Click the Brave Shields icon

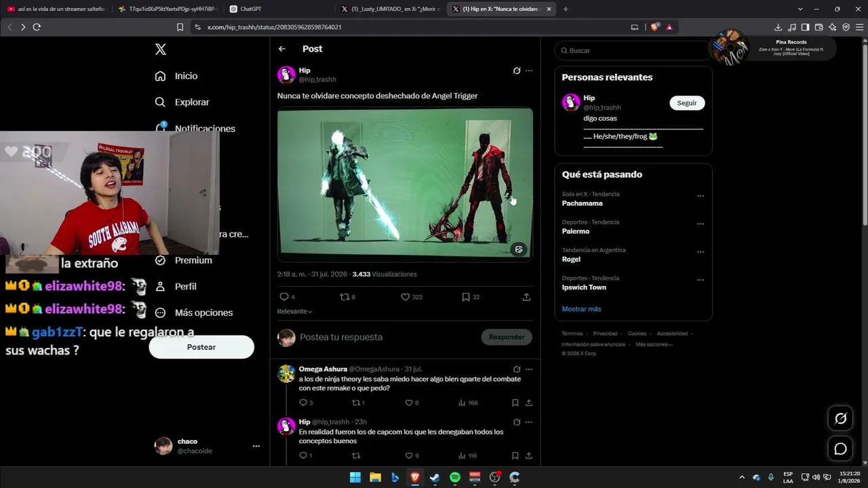(x=654, y=27)
